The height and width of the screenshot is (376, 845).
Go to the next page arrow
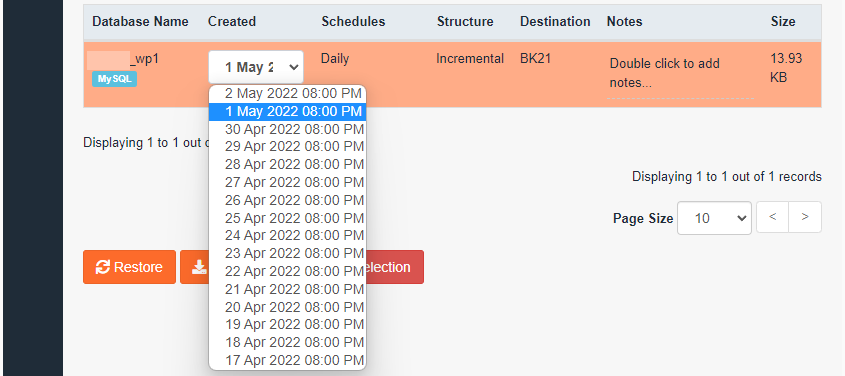805,217
